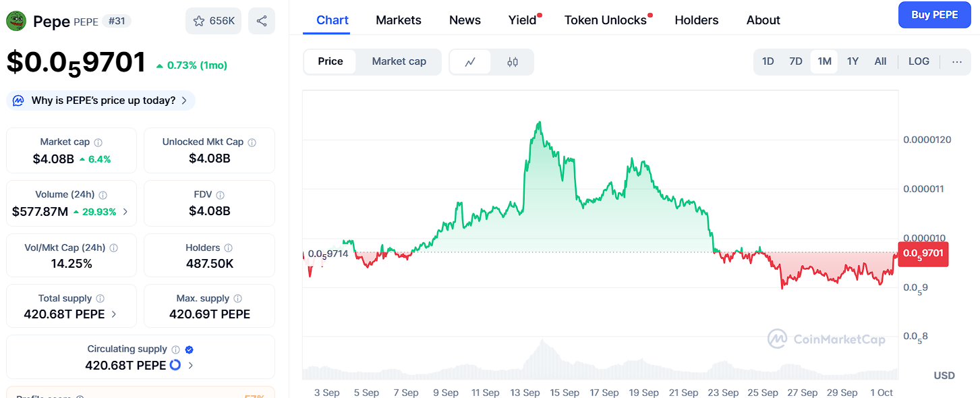Screen dimensions: 980x398
Task: Expand Volume (24h) details chevron
Action: pos(125,212)
